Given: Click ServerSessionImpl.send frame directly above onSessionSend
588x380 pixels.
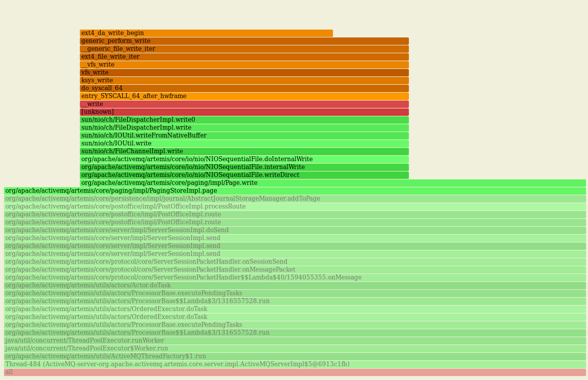Looking at the screenshot, I should click(x=295, y=254).
